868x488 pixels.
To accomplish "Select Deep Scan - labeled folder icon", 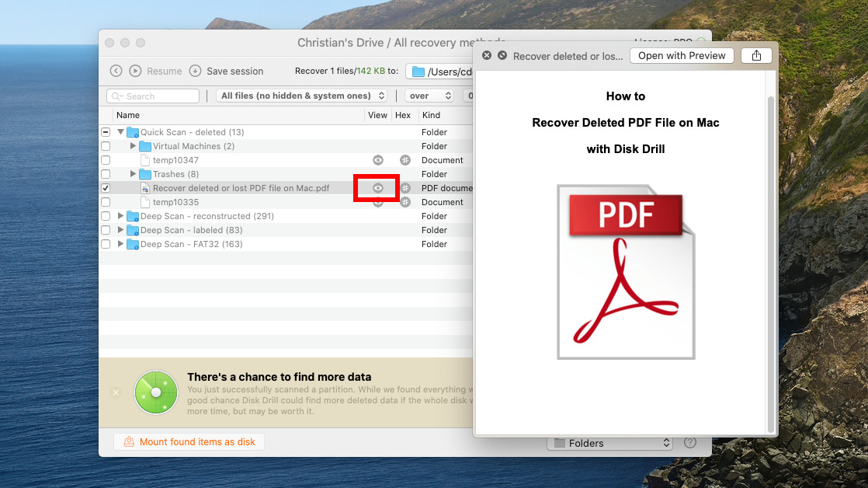I will click(x=132, y=230).
